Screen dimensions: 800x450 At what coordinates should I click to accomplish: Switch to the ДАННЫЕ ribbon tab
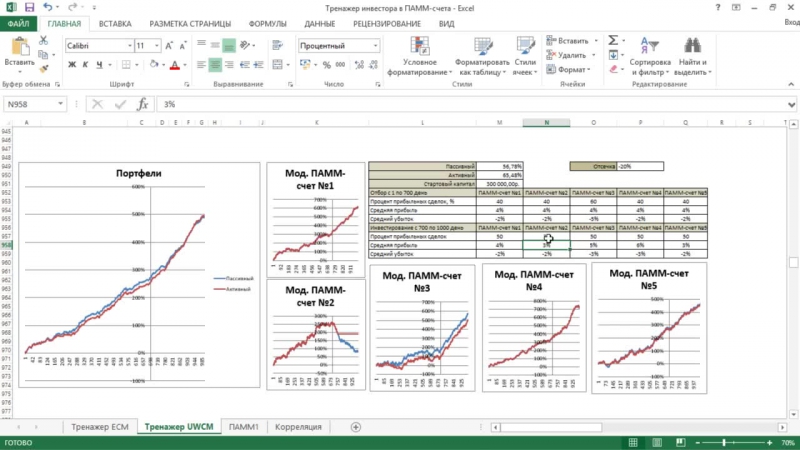coord(319,23)
